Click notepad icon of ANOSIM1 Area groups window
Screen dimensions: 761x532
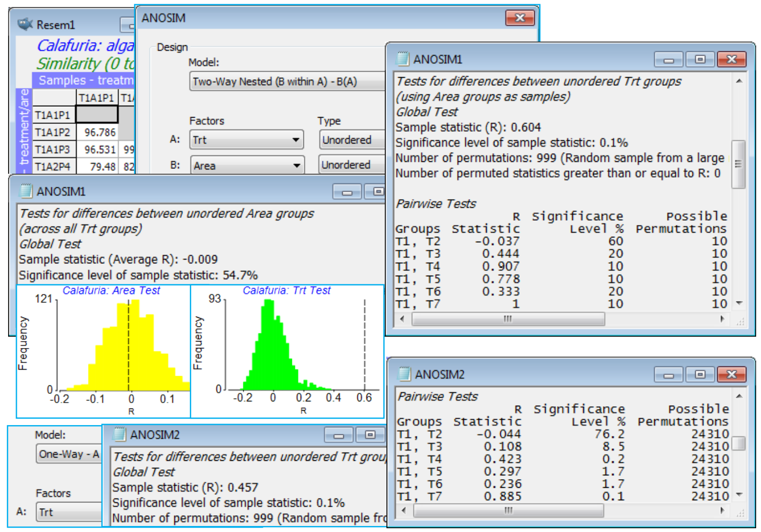26,191
